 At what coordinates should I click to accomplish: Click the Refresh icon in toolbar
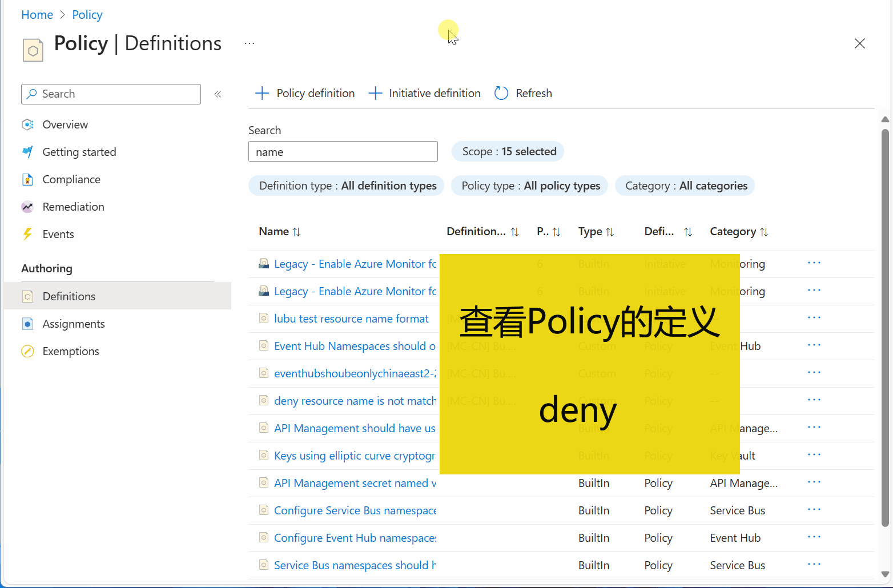501,93
